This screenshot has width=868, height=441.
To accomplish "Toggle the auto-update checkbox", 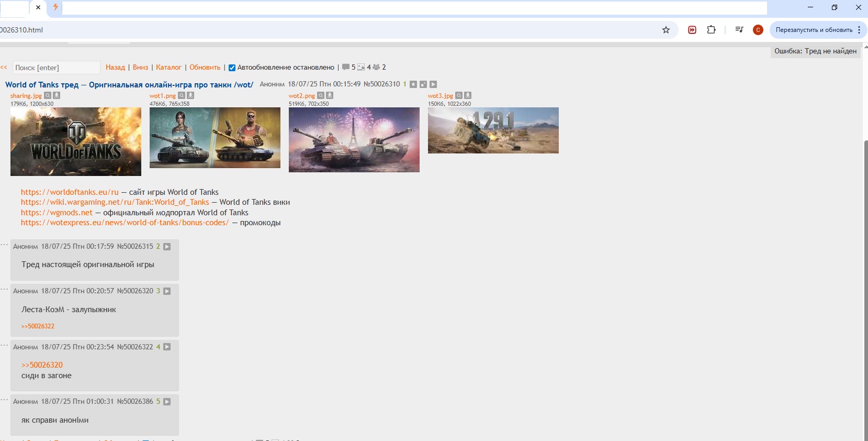I will click(232, 68).
